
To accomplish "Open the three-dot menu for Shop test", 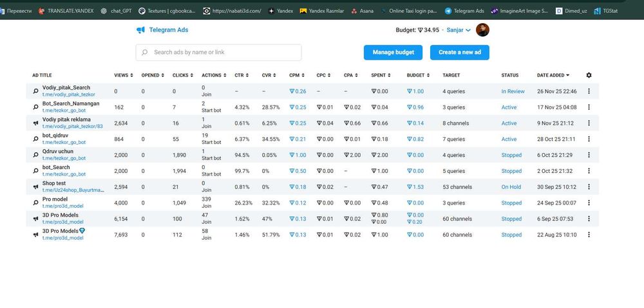I will coord(589,186).
